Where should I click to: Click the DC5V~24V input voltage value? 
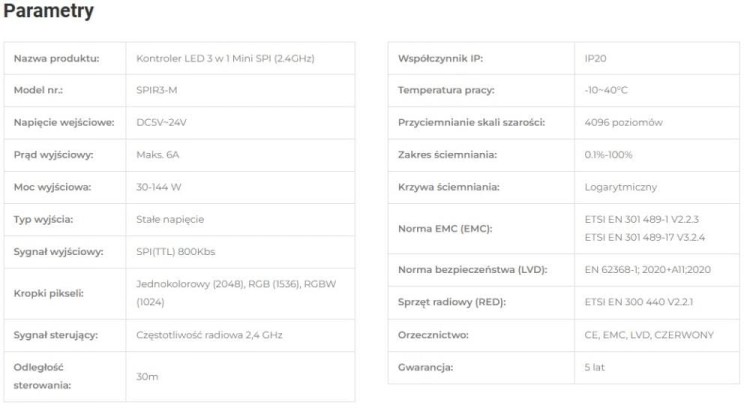161,122
